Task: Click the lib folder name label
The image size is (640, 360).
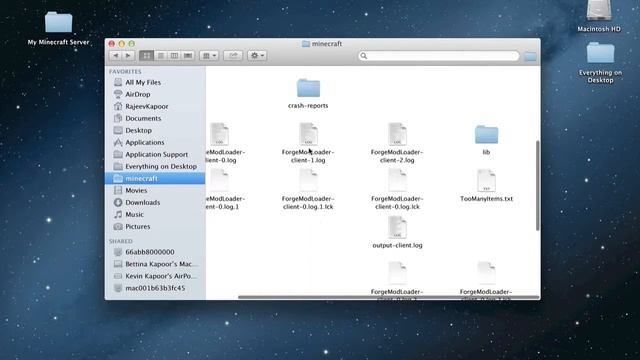Action: tap(486, 152)
